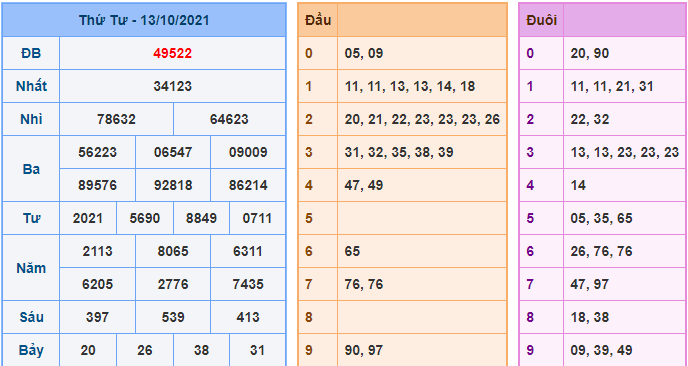Viewport: 688px width, 366px height.
Task: Click the Tư prize number 0711
Action: (257, 218)
